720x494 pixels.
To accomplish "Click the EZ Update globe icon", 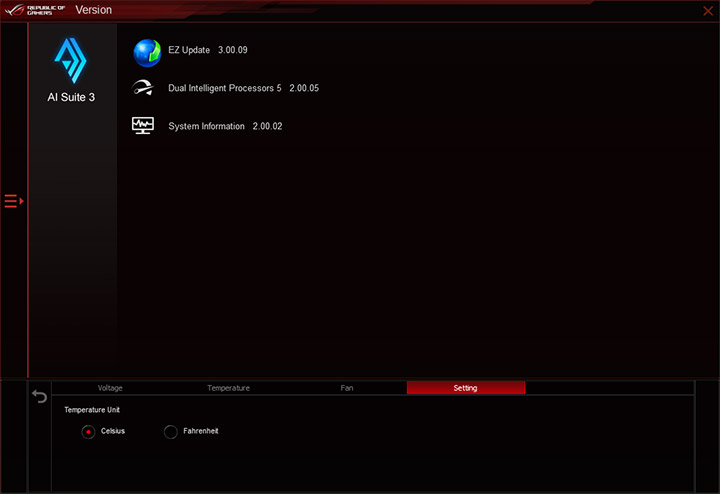I will [147, 53].
